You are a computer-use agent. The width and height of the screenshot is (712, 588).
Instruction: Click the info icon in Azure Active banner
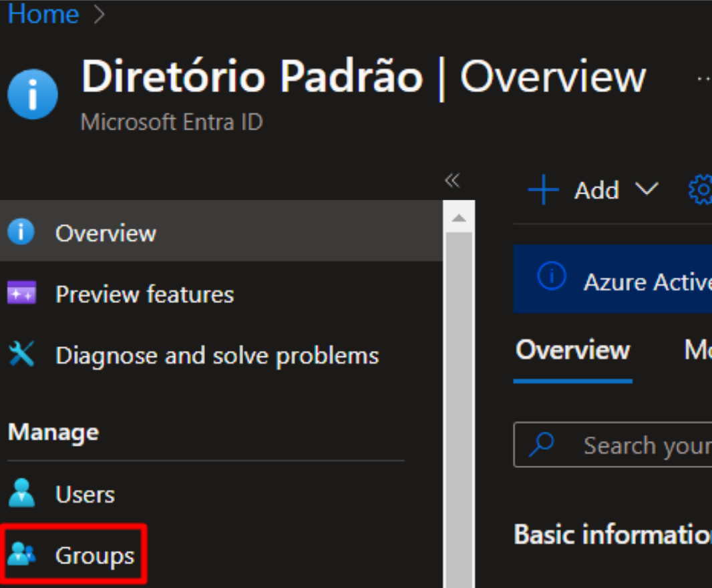pyautogui.click(x=552, y=276)
